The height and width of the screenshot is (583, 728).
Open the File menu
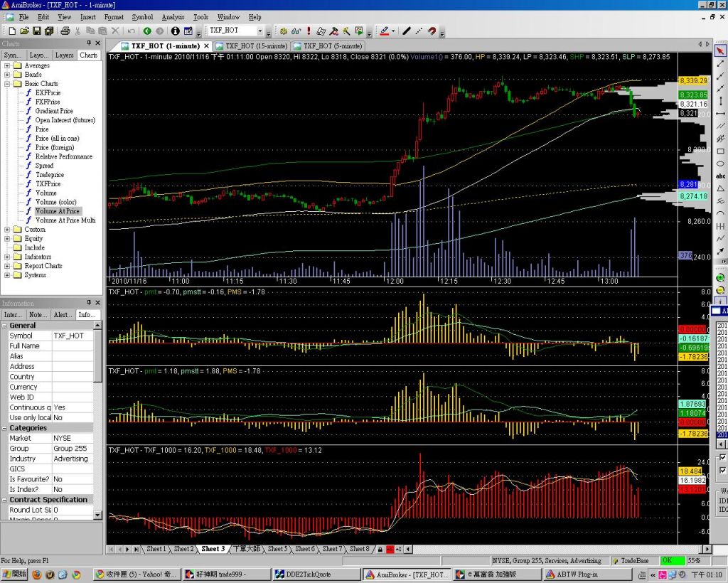point(23,17)
